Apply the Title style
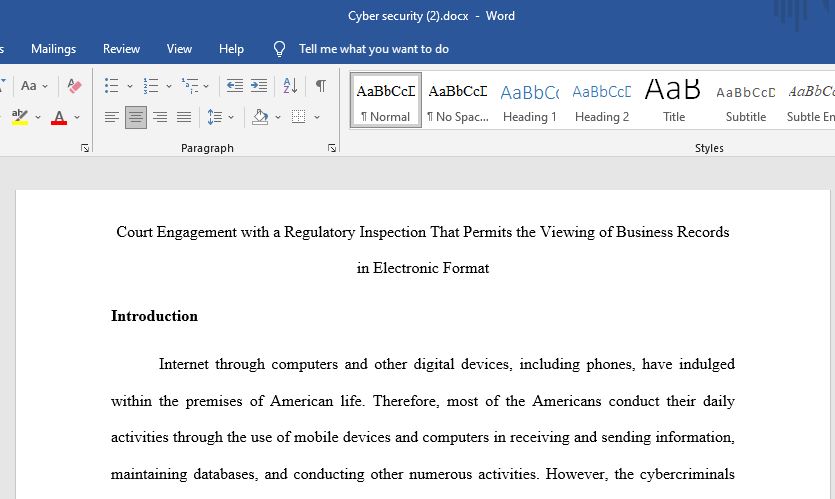835x499 pixels. point(674,100)
